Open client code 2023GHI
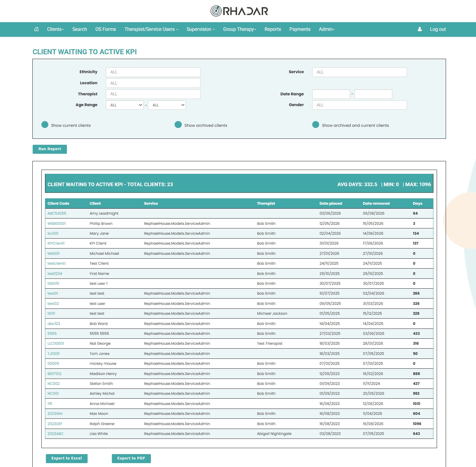 [x=55, y=414]
